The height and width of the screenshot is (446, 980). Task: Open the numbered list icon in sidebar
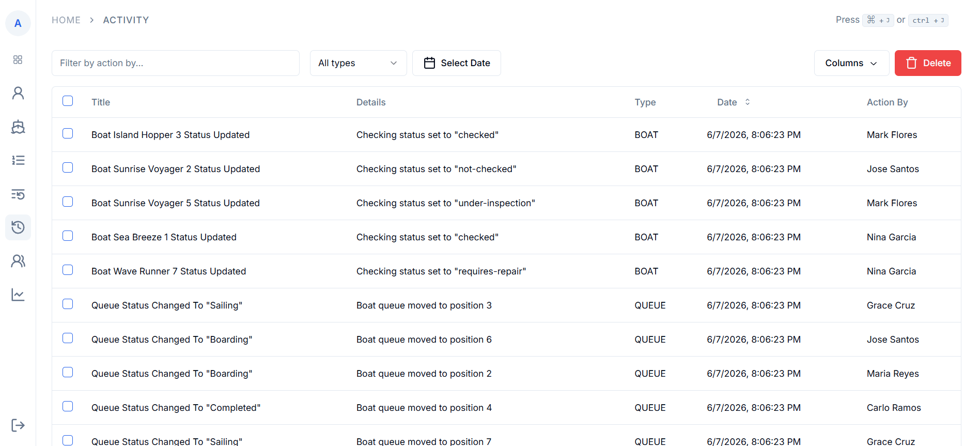[x=18, y=160]
